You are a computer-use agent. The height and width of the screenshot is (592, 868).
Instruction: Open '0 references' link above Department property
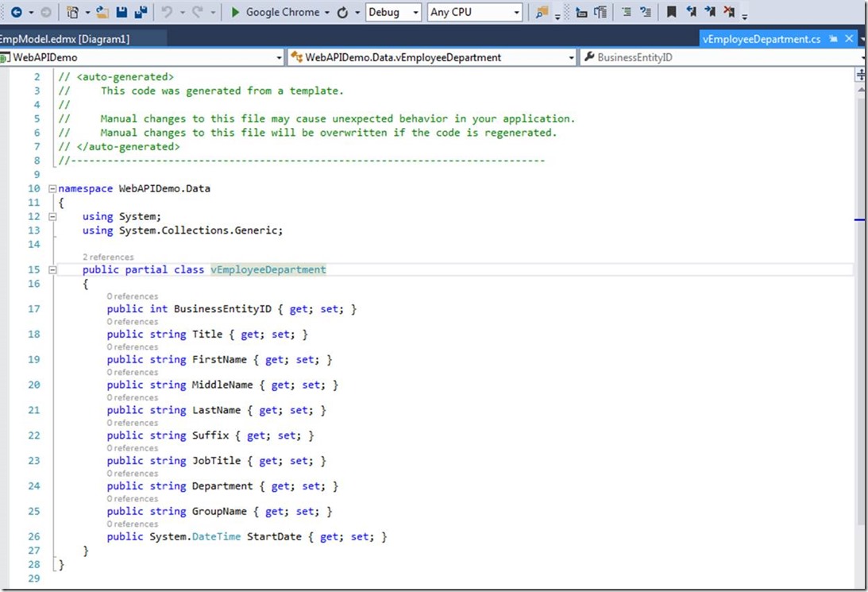133,474
